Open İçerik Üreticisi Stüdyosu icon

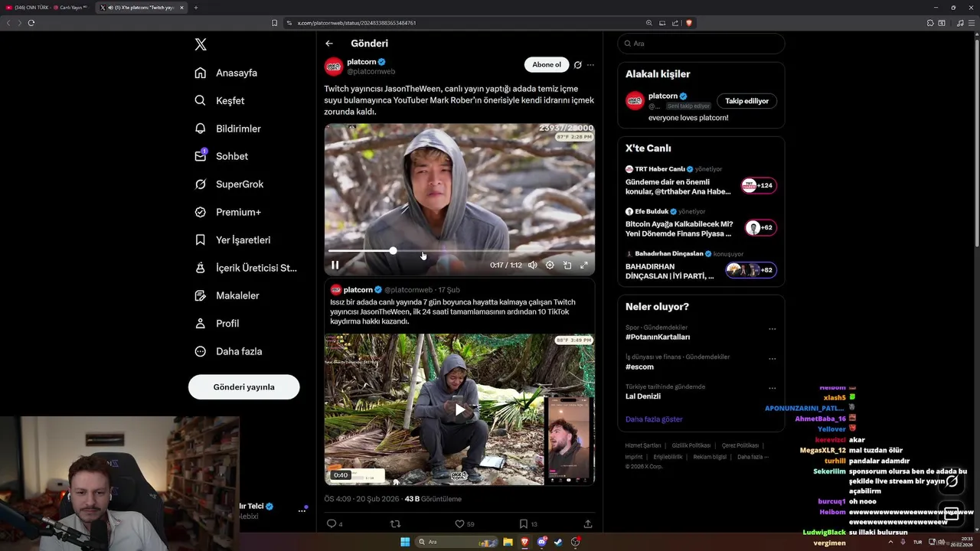[x=200, y=268]
